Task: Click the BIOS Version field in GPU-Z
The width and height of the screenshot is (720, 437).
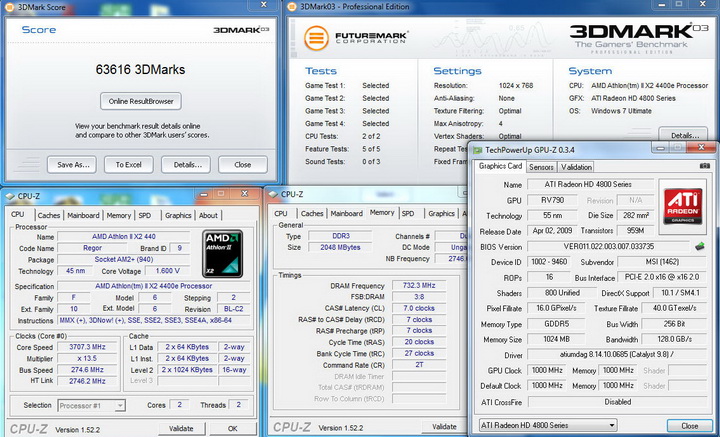Action: click(608, 247)
